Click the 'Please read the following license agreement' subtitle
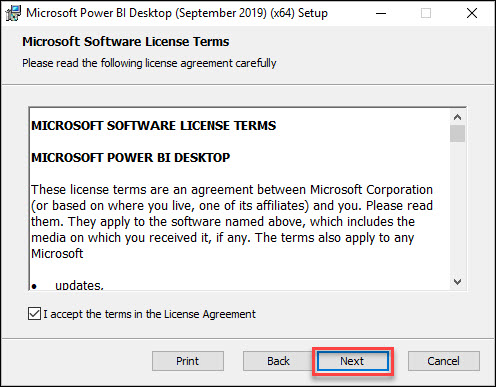 coord(149,63)
